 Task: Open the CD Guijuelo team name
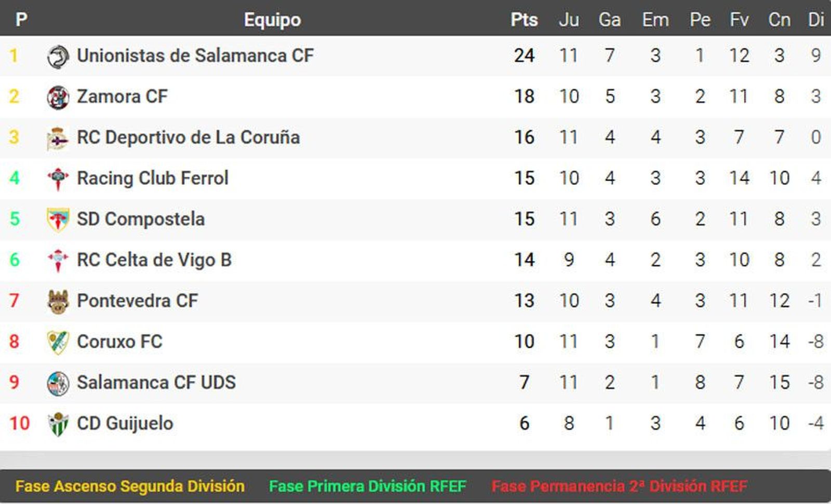(125, 423)
